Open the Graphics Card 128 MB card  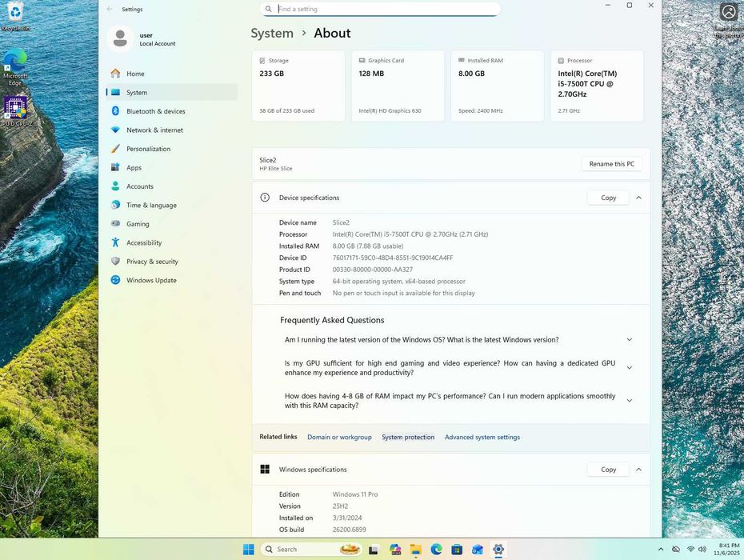(x=398, y=86)
